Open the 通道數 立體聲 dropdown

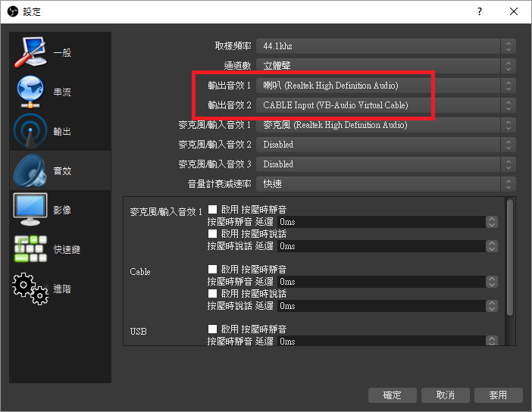[386, 66]
